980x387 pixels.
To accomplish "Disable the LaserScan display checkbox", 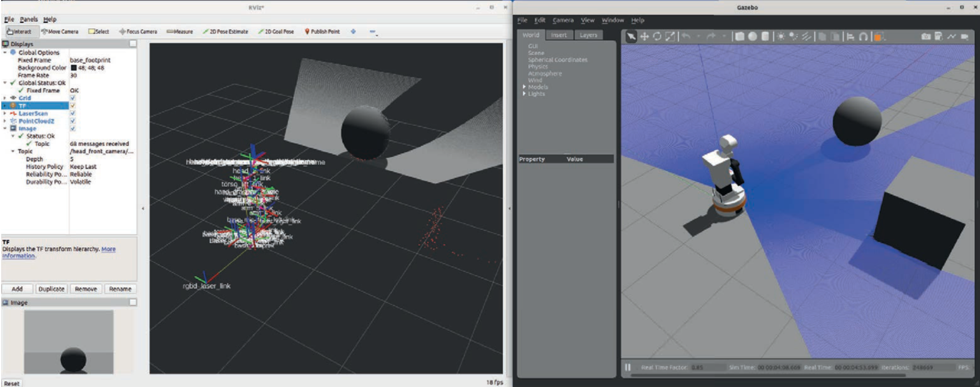I will [x=73, y=113].
